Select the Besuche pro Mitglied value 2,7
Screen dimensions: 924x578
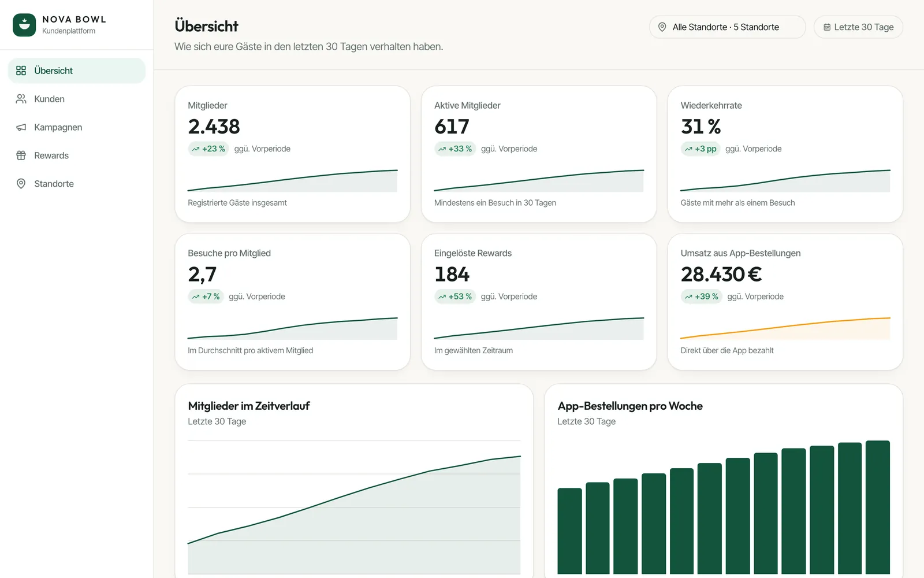202,275
